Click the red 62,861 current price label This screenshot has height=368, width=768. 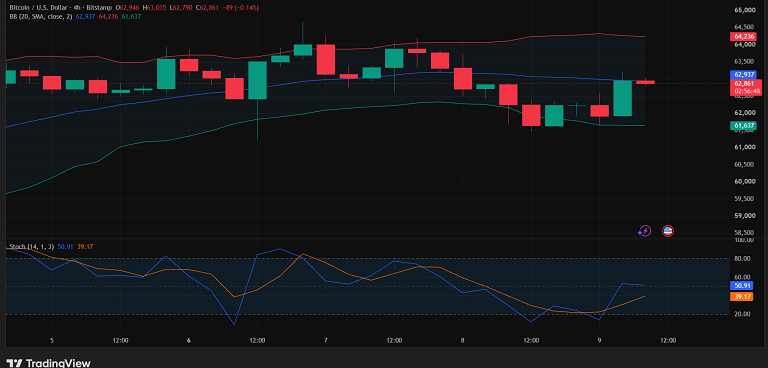pos(743,83)
